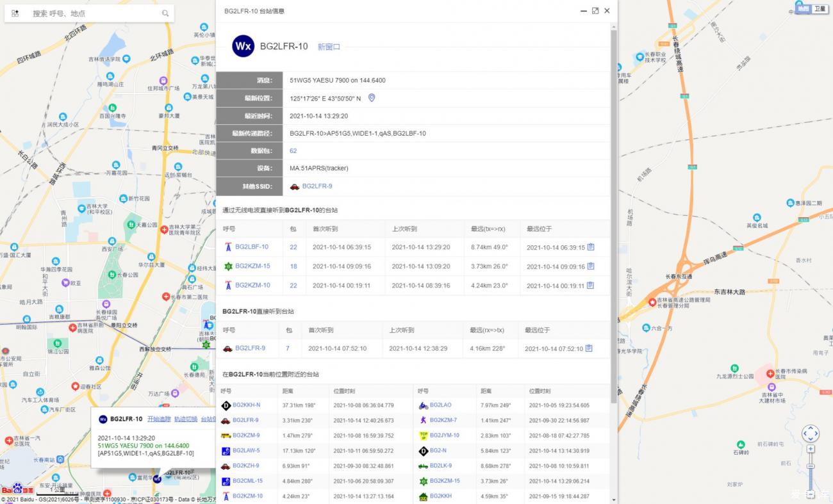This screenshot has height=504, width=833.
Task: Click the green tower icon next to BG2KZM-15
Action: pos(229,266)
